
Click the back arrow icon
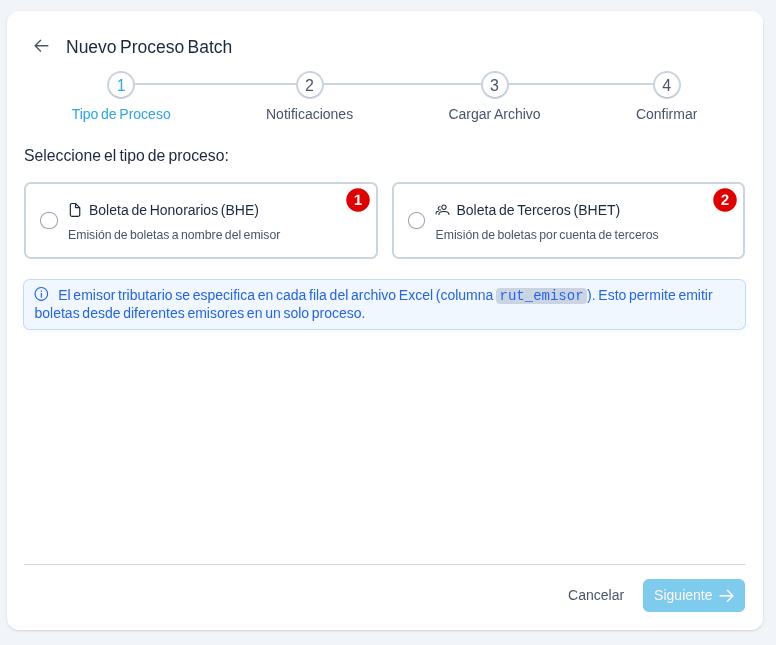click(x=42, y=46)
